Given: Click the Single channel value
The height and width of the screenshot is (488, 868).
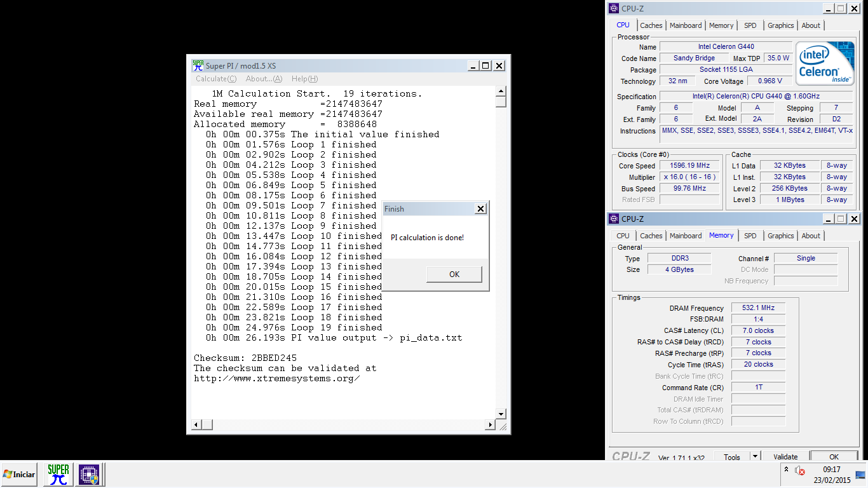Looking at the screenshot, I should [x=806, y=259].
